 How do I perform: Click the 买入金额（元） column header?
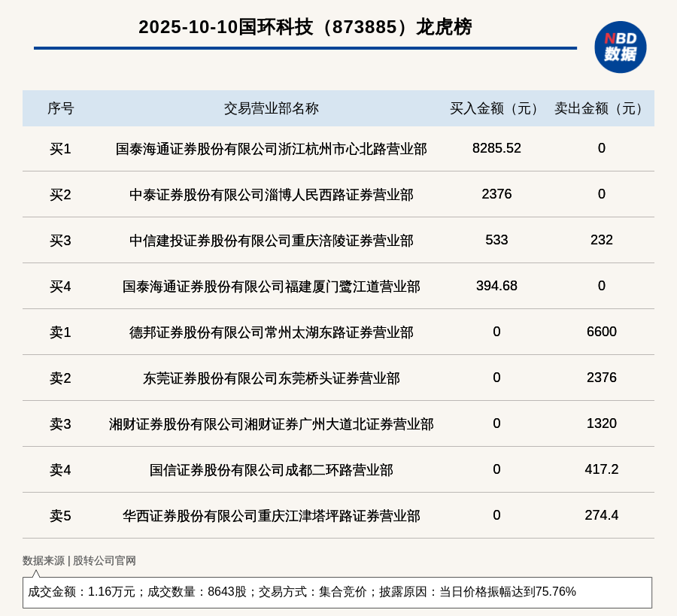point(496,108)
